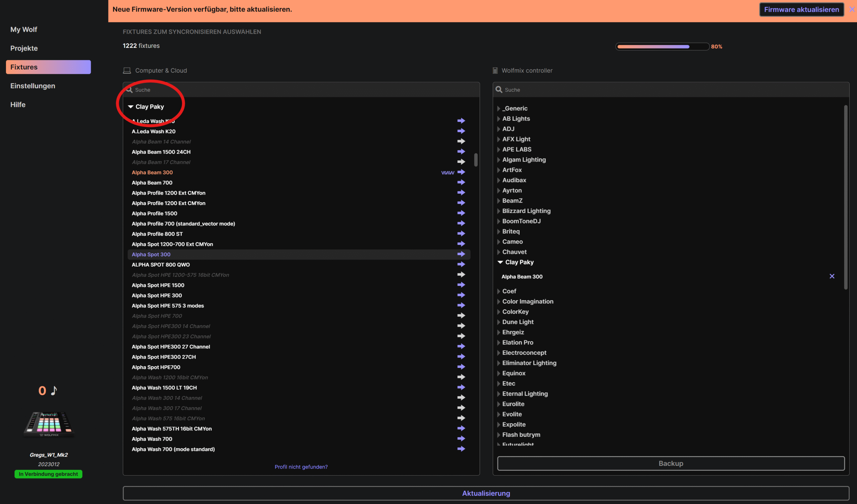Open the 'Profil nicht gefunden?' link
Image resolution: width=857 pixels, height=504 pixels.
(x=301, y=467)
